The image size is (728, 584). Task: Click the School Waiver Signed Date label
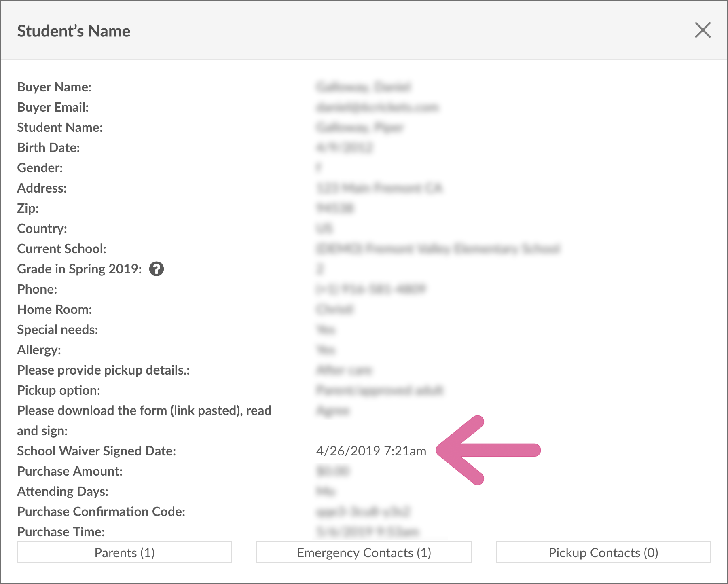coord(96,451)
